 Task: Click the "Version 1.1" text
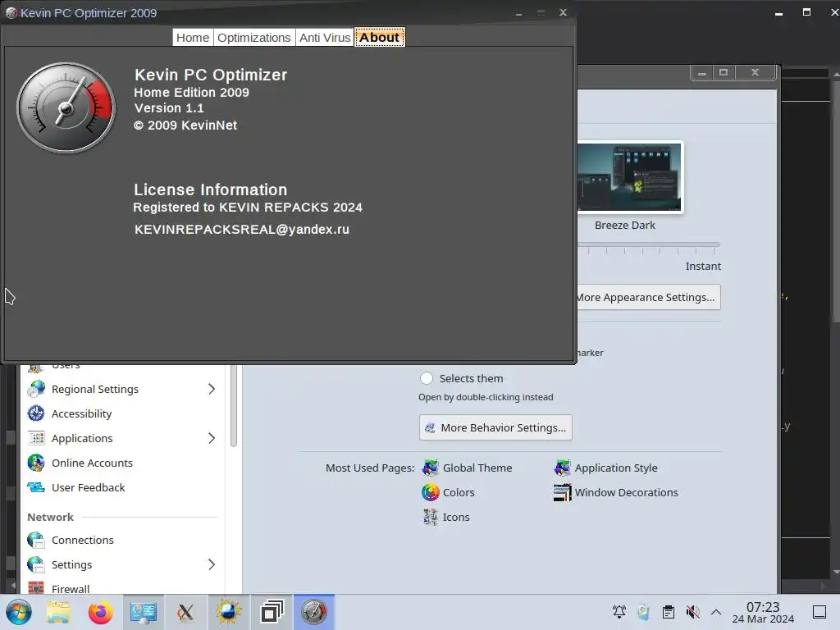169,108
